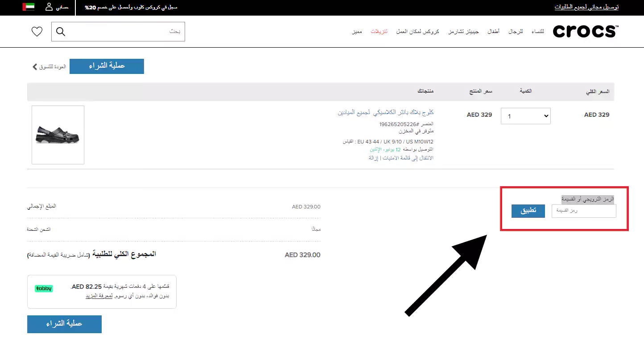This screenshot has height=351, width=644.
Task: Click the Crocs Club 20% discount banner text
Action: (x=131, y=8)
